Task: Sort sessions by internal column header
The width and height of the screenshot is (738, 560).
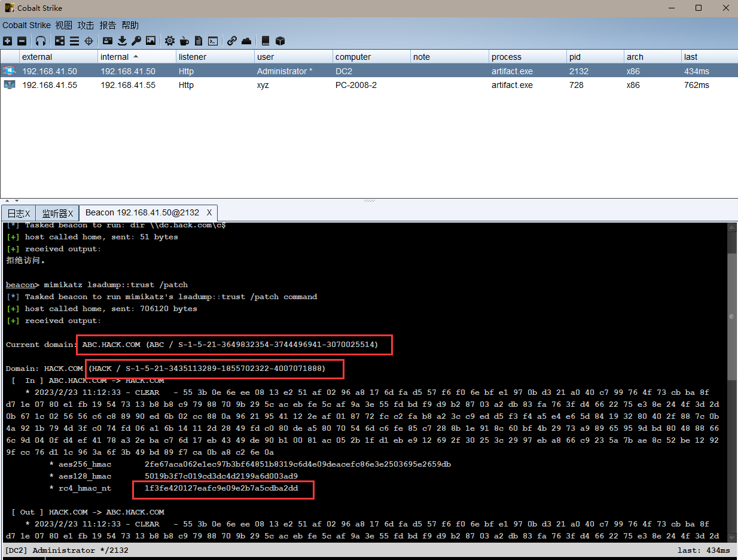Action: tap(137, 57)
